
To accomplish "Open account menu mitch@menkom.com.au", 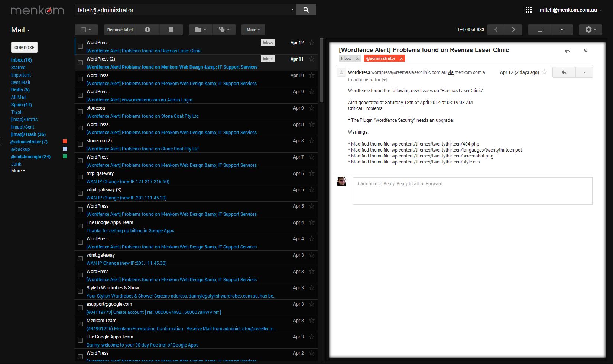I will (x=571, y=10).
